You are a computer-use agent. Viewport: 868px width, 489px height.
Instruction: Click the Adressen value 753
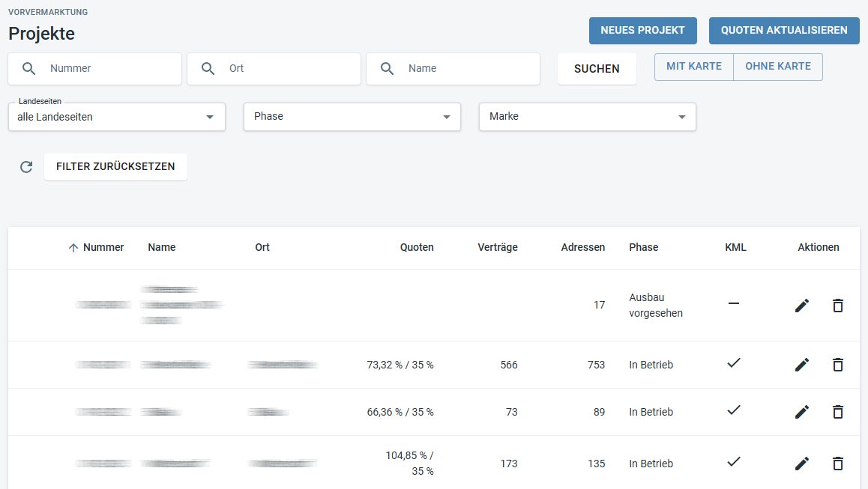coord(596,365)
